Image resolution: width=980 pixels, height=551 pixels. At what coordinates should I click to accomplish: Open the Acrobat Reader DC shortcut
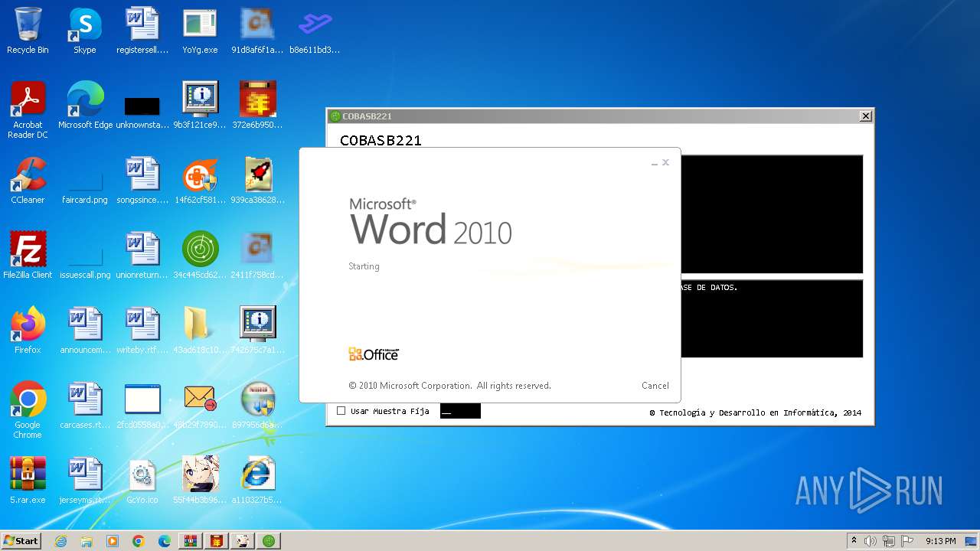click(28, 110)
